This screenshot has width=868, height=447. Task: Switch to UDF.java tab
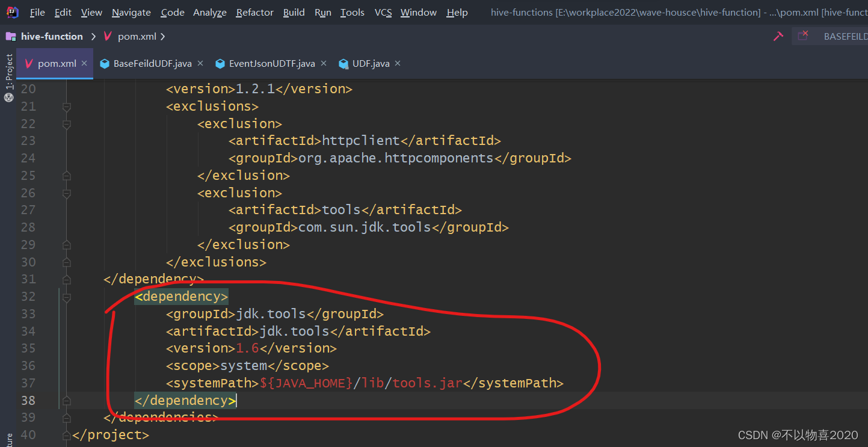[x=371, y=64]
